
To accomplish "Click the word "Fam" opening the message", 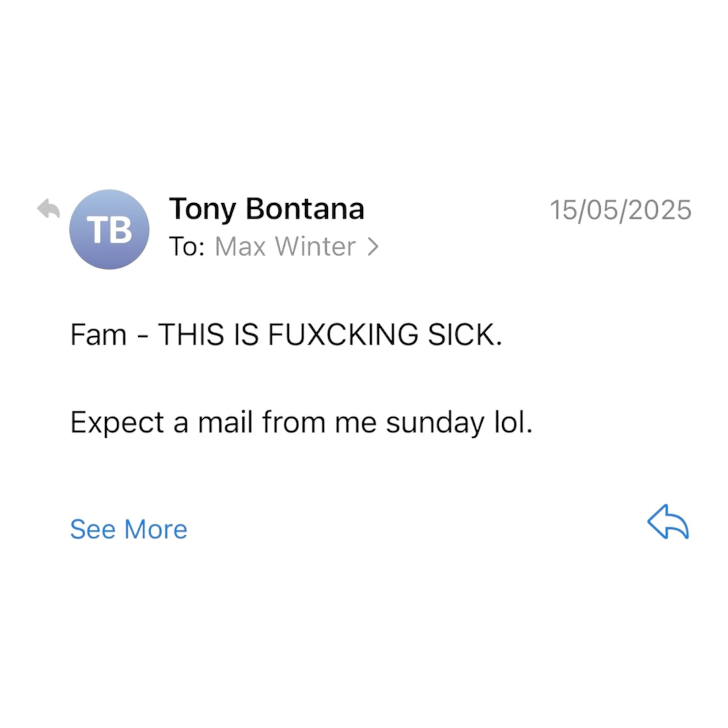I will [x=98, y=334].
